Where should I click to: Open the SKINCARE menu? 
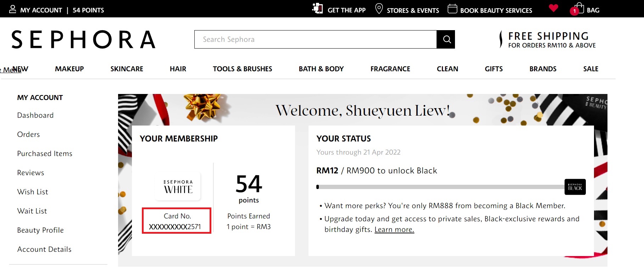click(127, 69)
